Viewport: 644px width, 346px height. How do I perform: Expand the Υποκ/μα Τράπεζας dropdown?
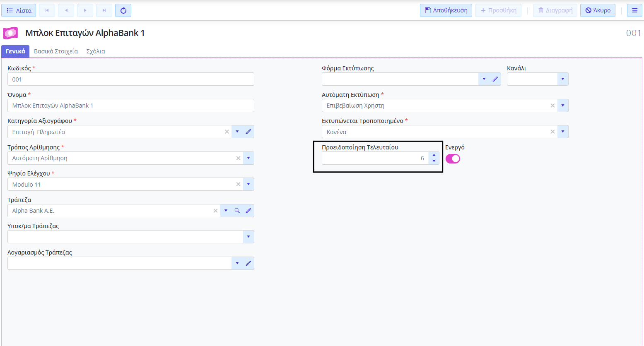coord(248,237)
